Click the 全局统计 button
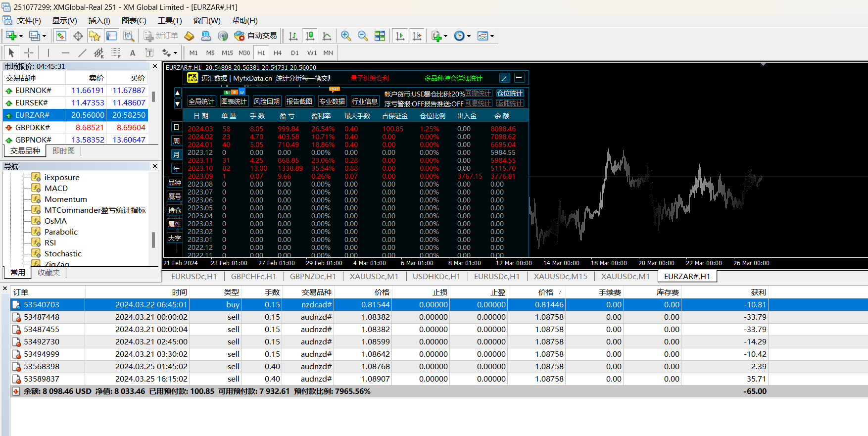This screenshot has height=436, width=868. coord(201,101)
